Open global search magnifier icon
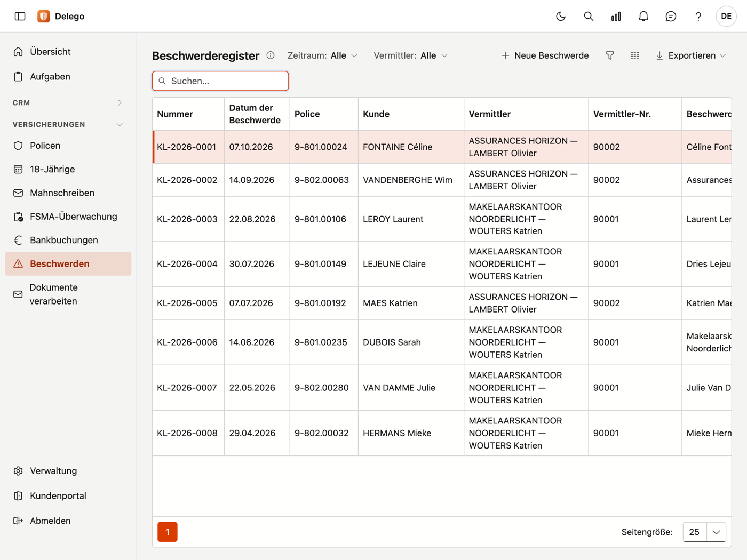 (x=589, y=16)
